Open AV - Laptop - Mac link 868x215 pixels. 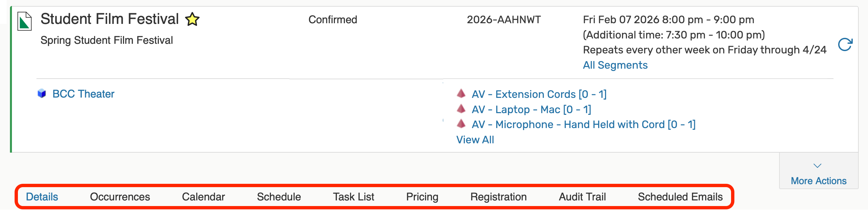[531, 109]
